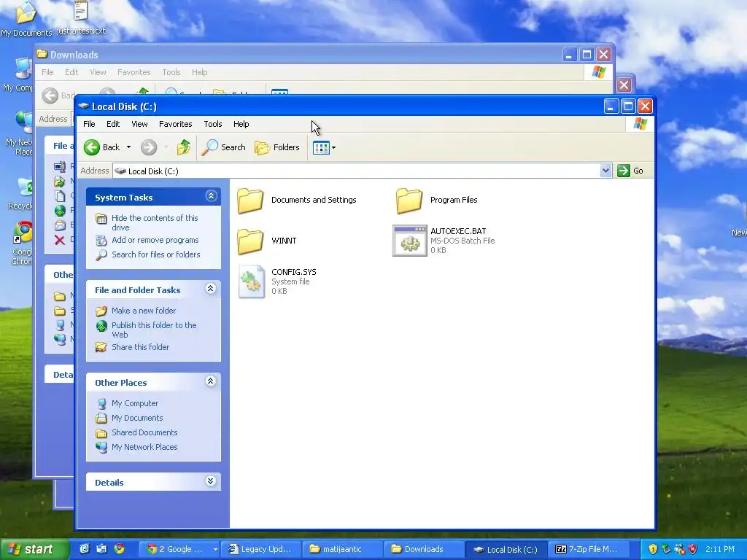Switch to the 2 Google taskbar group
The width and height of the screenshot is (747, 560).
pyautogui.click(x=181, y=549)
